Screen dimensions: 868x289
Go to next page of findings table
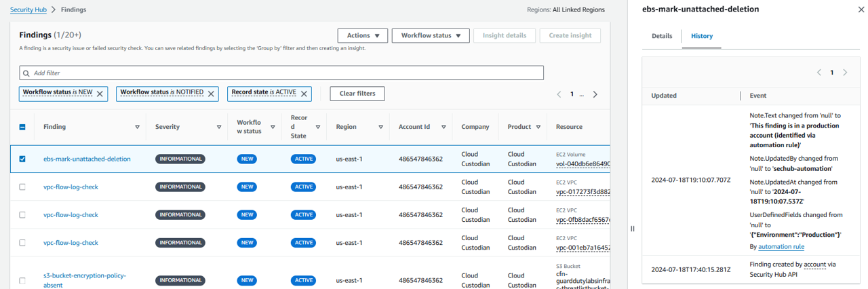pos(595,94)
